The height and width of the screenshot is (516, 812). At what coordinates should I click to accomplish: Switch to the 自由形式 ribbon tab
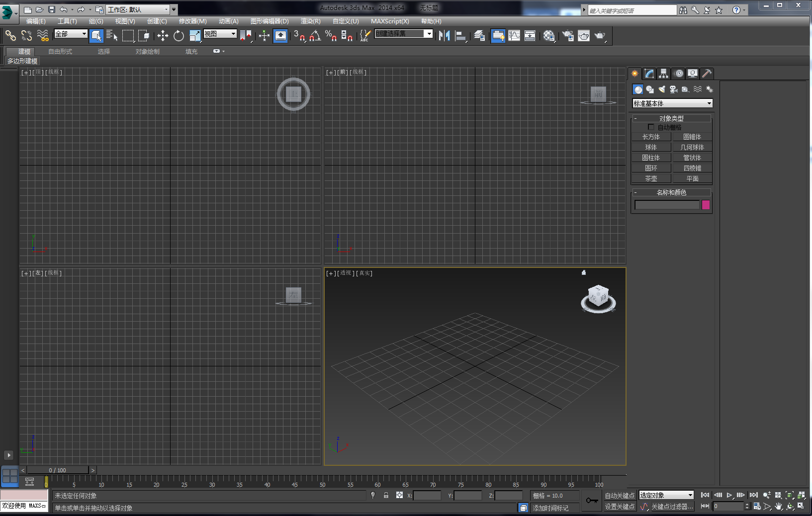point(60,52)
